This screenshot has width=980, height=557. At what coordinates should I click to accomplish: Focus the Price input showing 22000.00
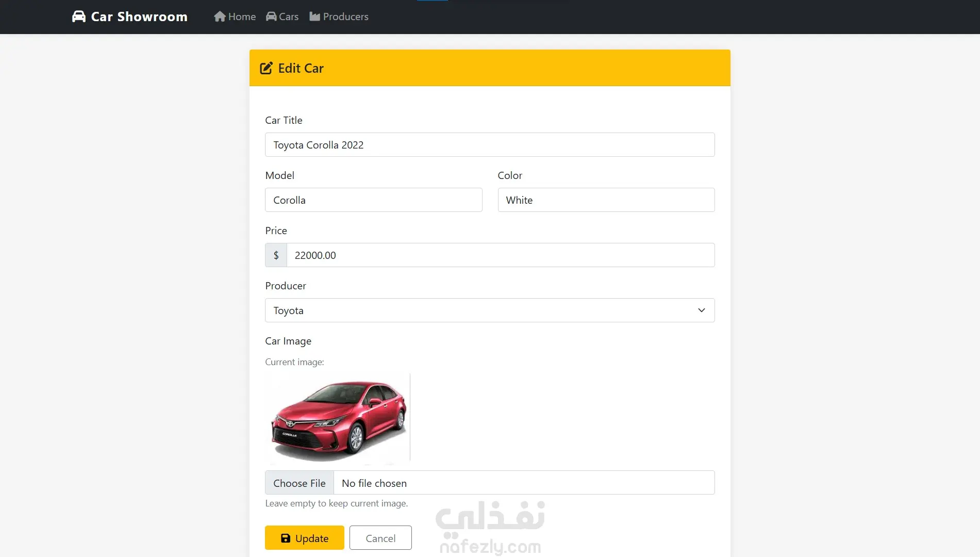(501, 255)
